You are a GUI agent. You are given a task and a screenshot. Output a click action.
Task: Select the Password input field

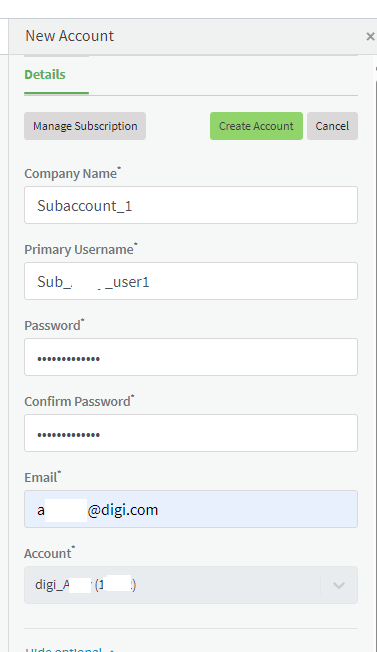(x=191, y=357)
